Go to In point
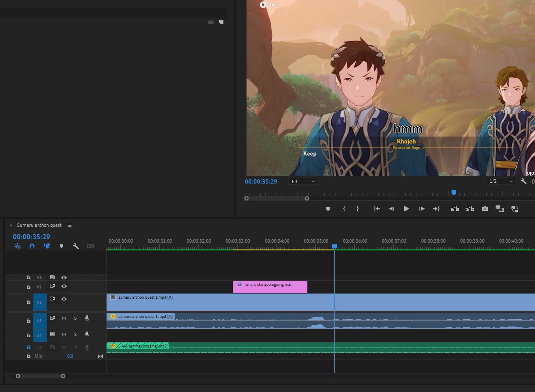 [377, 209]
